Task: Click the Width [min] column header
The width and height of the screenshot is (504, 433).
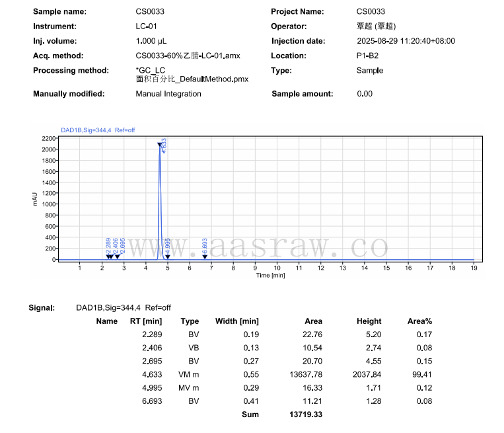Action: pyautogui.click(x=237, y=321)
